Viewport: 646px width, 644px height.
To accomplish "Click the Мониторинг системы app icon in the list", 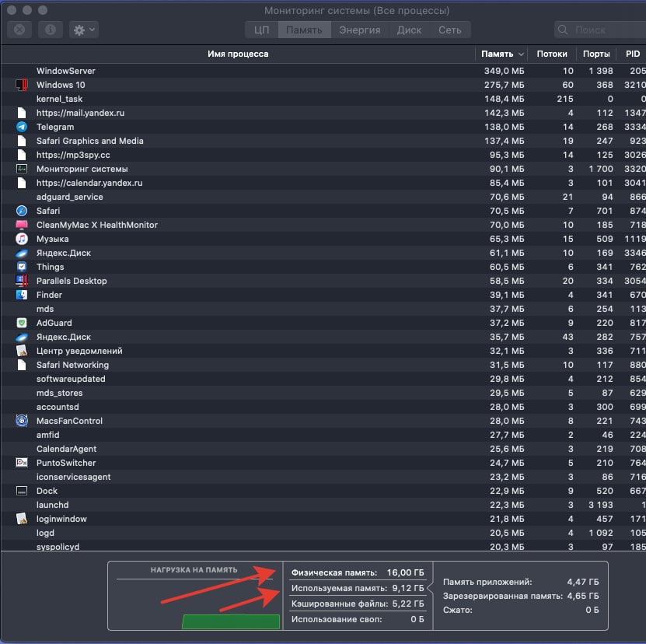I will (22, 169).
